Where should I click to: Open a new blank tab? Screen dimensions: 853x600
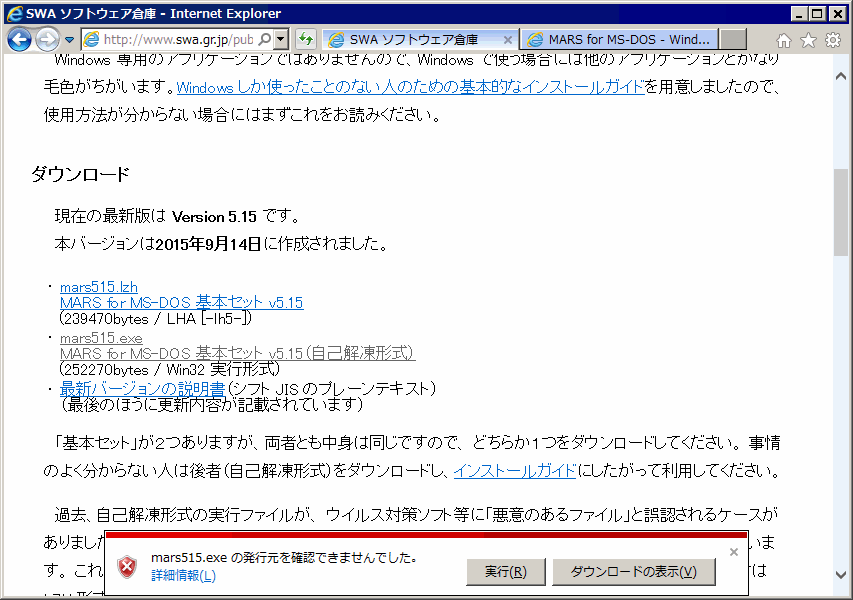[x=733, y=40]
